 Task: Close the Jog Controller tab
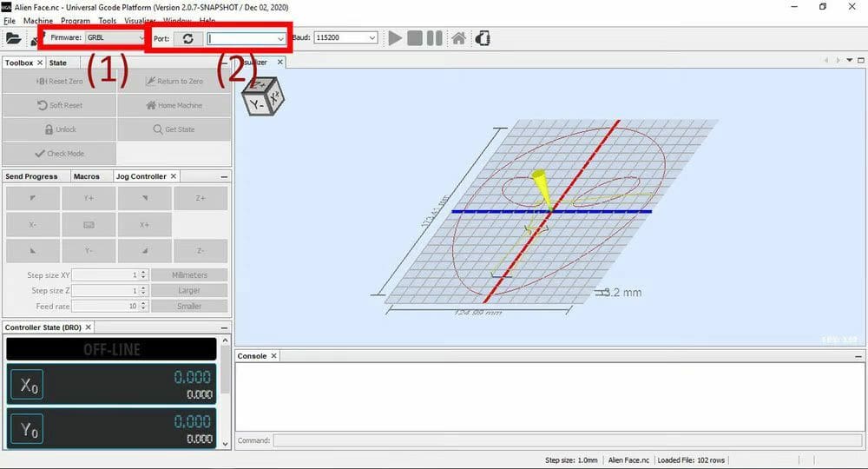coord(173,176)
